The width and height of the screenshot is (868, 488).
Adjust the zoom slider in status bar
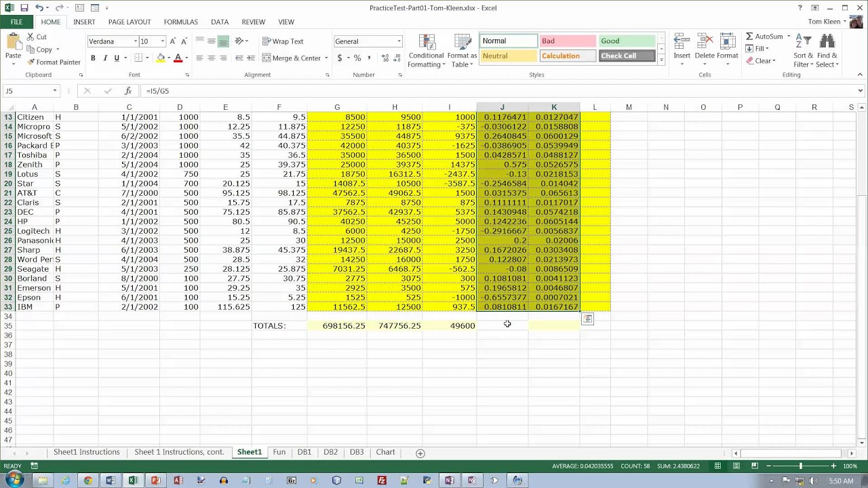click(800, 466)
